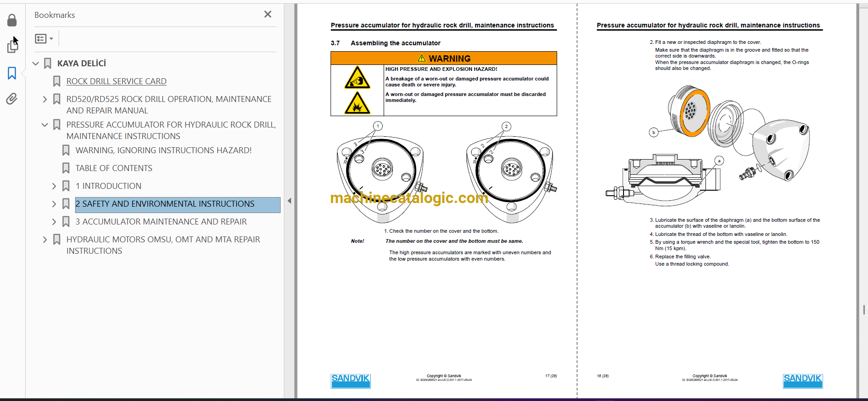
Task: Open the ROCK DRILL SERVICE CARD bookmark
Action: click(x=116, y=81)
